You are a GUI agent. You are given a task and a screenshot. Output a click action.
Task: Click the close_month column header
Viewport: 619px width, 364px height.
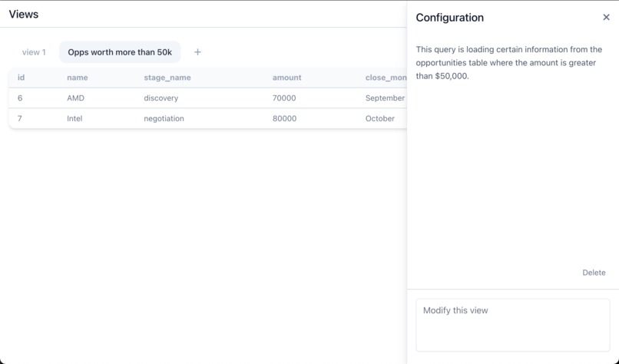coord(386,78)
